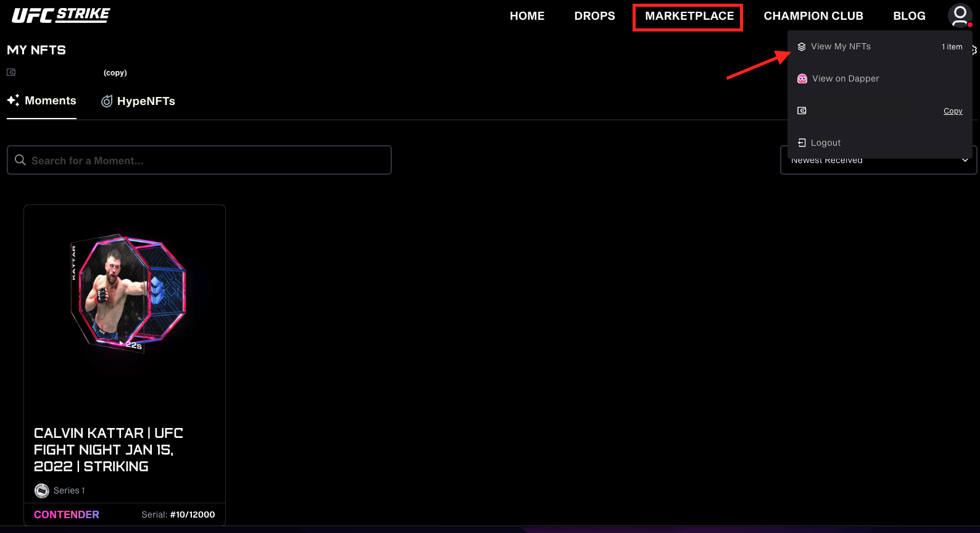Click the UFC Strike logo
The width and height of the screenshot is (980, 533).
pyautogui.click(x=61, y=15)
